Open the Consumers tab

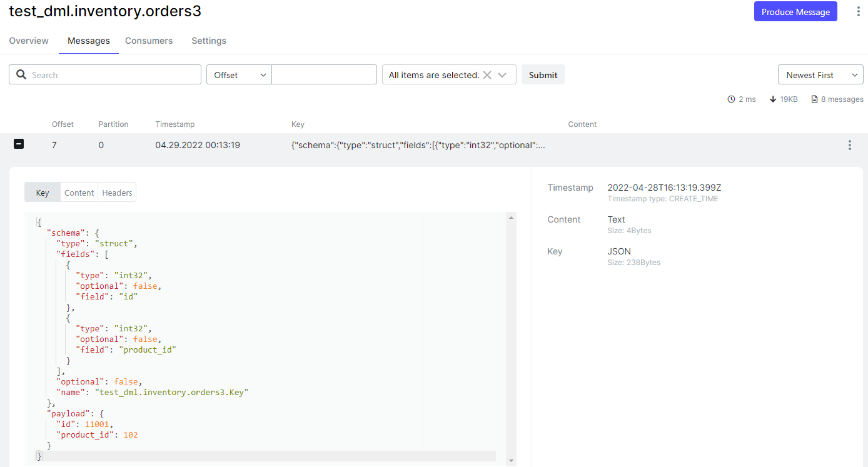pyautogui.click(x=149, y=41)
